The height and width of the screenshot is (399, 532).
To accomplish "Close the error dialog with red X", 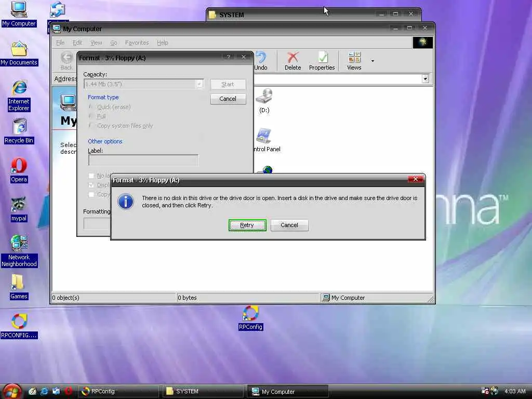I will pos(415,179).
